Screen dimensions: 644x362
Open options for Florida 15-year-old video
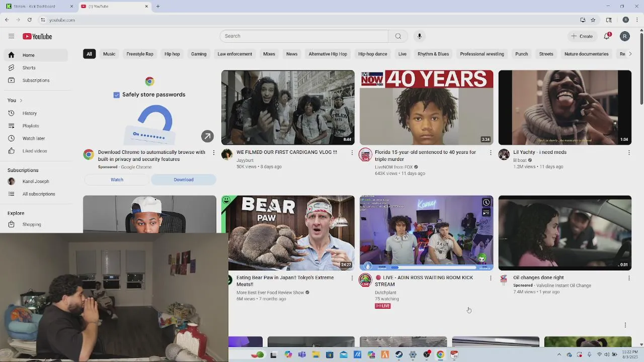pos(491,152)
